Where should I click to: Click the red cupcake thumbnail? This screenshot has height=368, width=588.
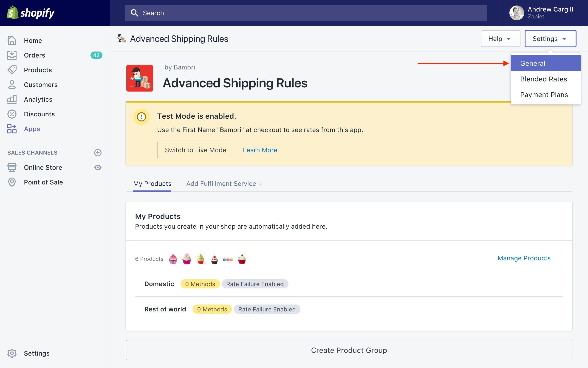(242, 259)
